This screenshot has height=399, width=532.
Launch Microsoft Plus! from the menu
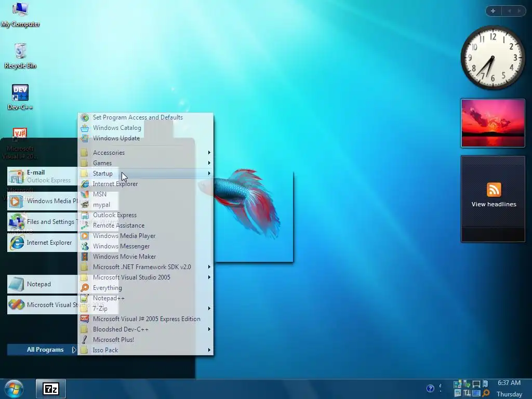(145, 340)
